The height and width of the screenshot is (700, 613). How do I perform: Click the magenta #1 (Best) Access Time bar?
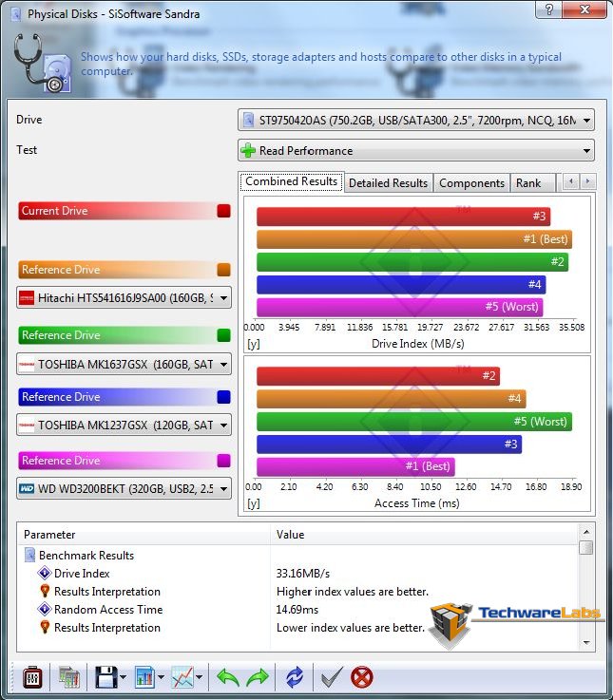coord(355,466)
